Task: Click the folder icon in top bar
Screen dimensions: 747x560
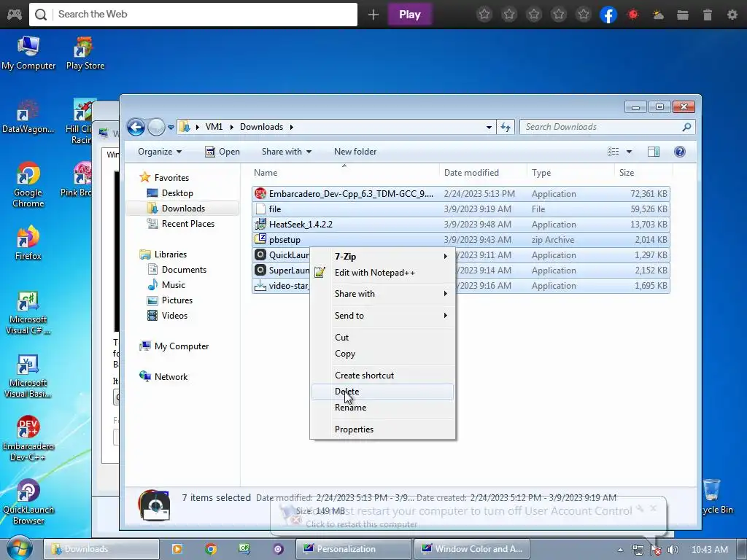Action: pyautogui.click(x=683, y=15)
